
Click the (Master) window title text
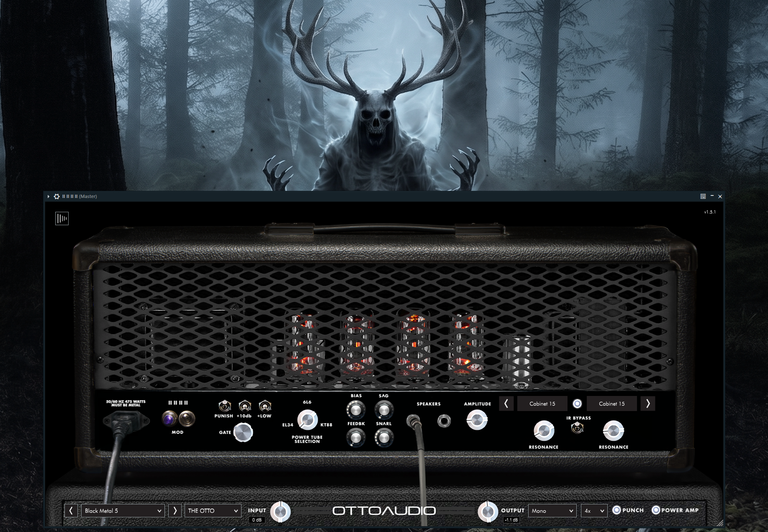click(x=88, y=196)
